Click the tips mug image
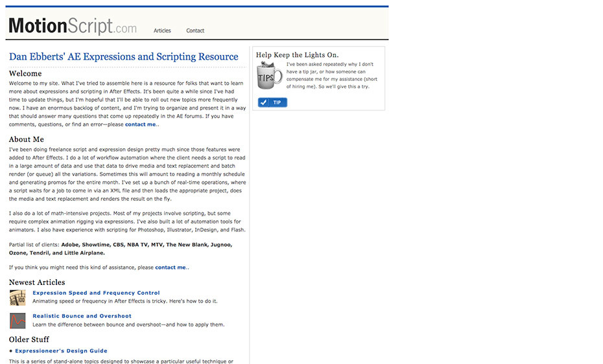This screenshot has width=603, height=364. coord(269,75)
